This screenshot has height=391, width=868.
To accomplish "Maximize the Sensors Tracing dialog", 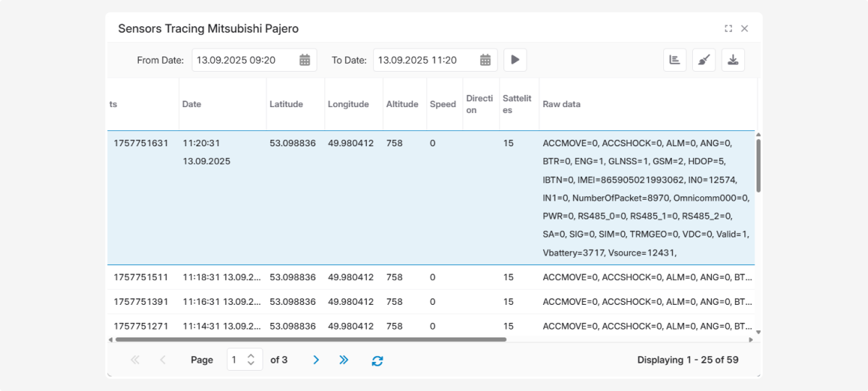I will (728, 29).
